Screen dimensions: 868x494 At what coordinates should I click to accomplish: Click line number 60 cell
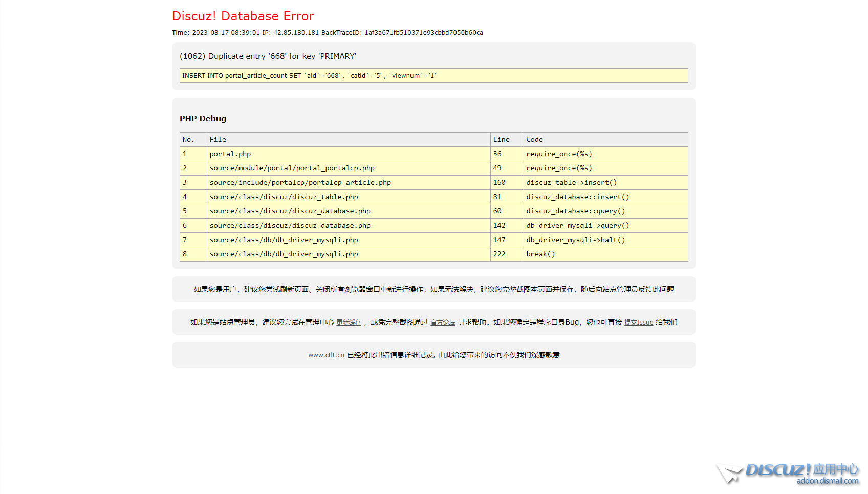[507, 211]
